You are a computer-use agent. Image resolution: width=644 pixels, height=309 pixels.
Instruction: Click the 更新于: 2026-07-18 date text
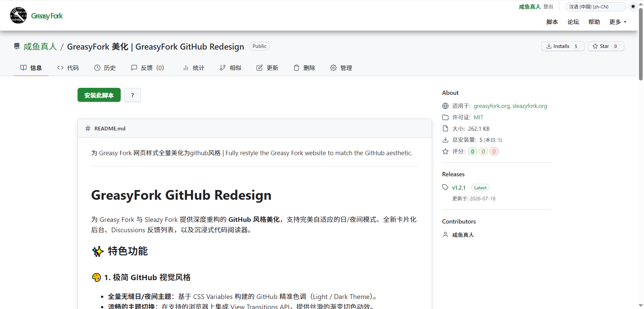474,198
